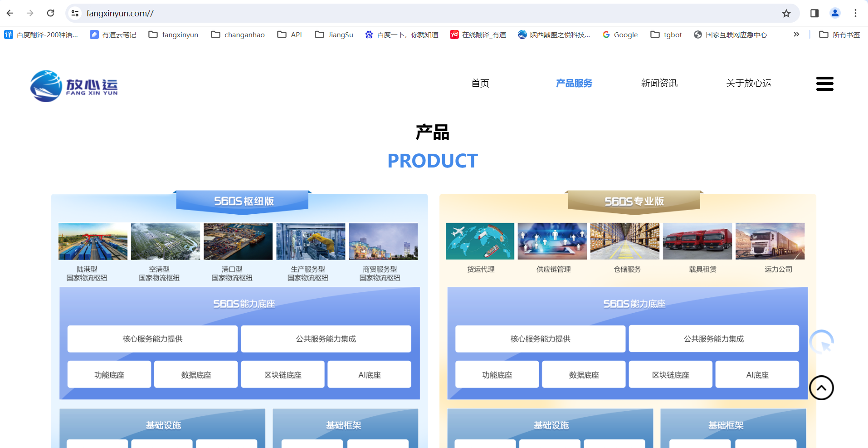868x448 pixels.
Task: Open 百度一下 bookmark
Action: [402, 34]
